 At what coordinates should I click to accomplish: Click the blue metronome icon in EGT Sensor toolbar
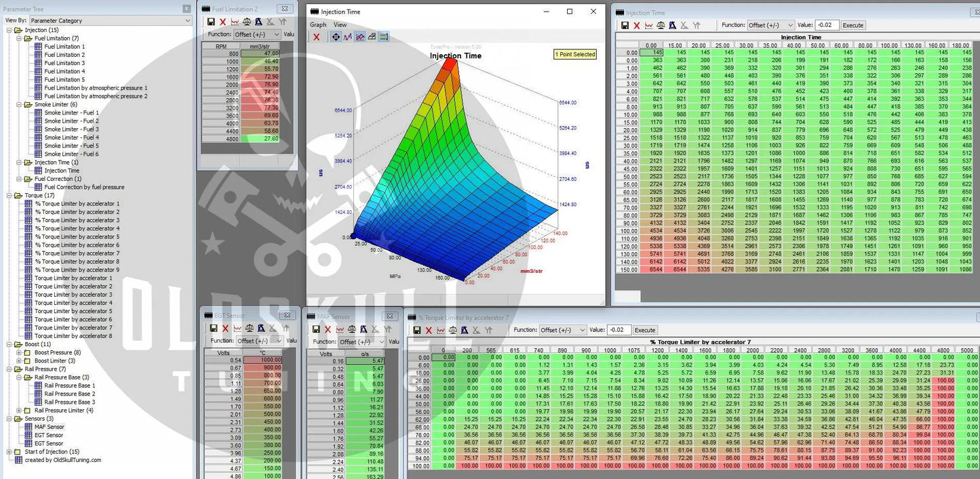click(x=259, y=329)
